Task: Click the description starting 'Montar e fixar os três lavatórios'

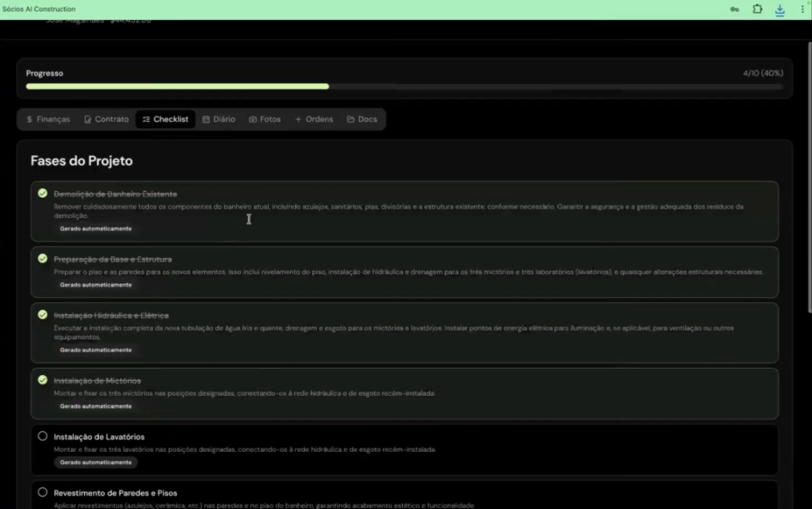Action: 245,450
